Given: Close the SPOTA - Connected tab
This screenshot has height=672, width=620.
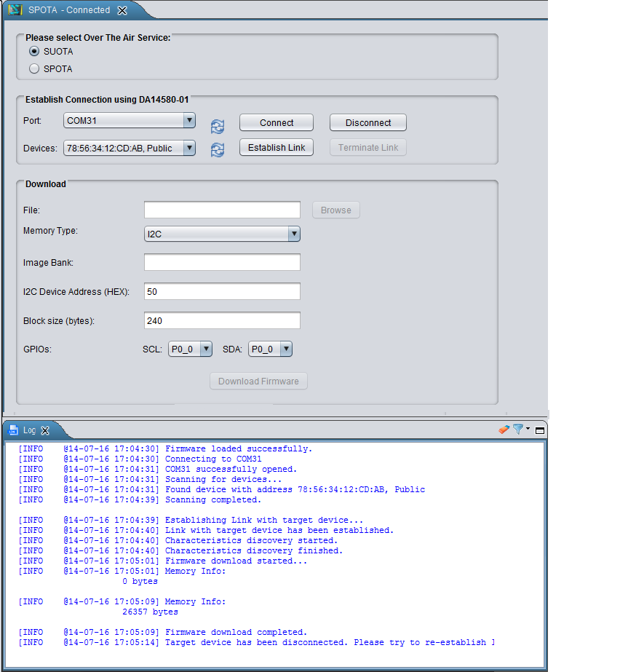Looking at the screenshot, I should click(x=122, y=10).
